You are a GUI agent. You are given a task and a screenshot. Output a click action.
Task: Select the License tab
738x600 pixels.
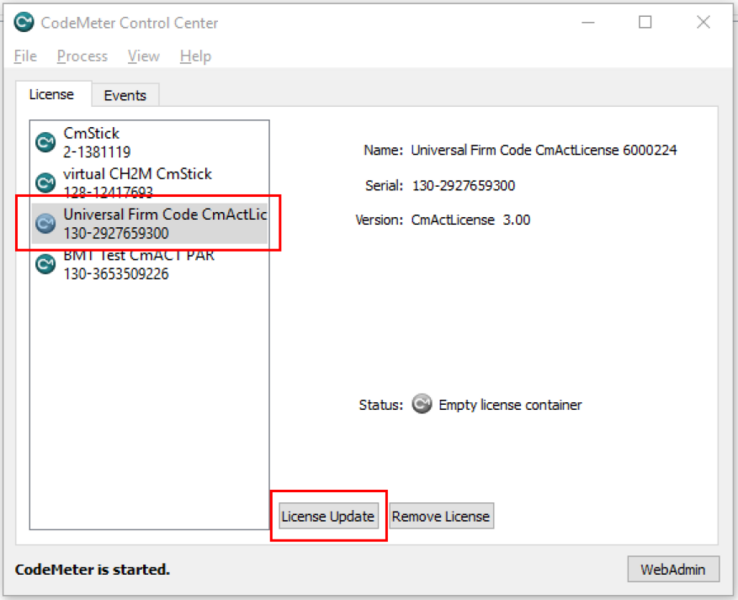(51, 94)
